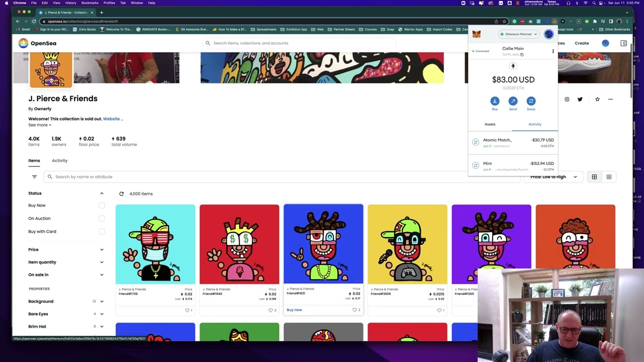The width and height of the screenshot is (644, 362).
Task: Toggle the filter sidebar icon
Action: 34,177
